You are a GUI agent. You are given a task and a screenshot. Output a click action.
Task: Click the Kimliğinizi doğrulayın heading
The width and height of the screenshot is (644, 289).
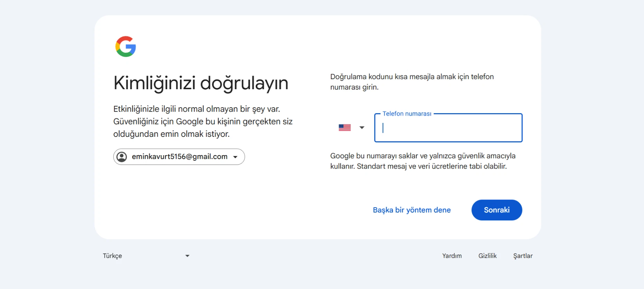(201, 83)
